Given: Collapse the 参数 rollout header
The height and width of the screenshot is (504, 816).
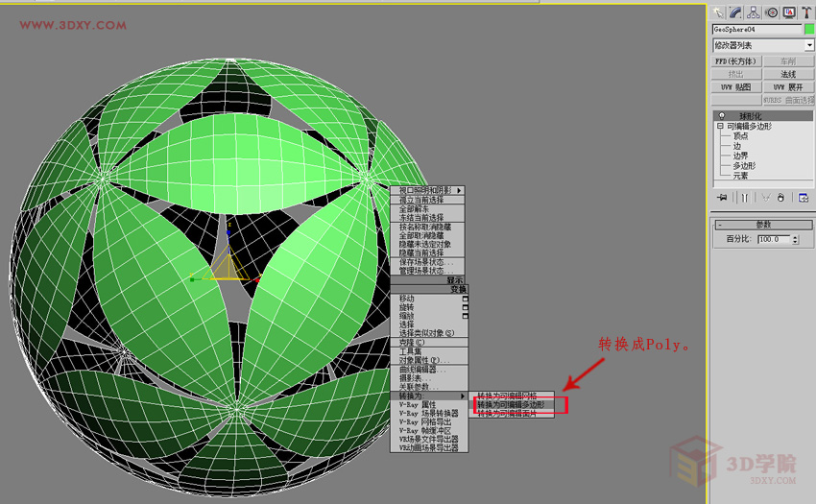Looking at the screenshot, I should tap(763, 225).
